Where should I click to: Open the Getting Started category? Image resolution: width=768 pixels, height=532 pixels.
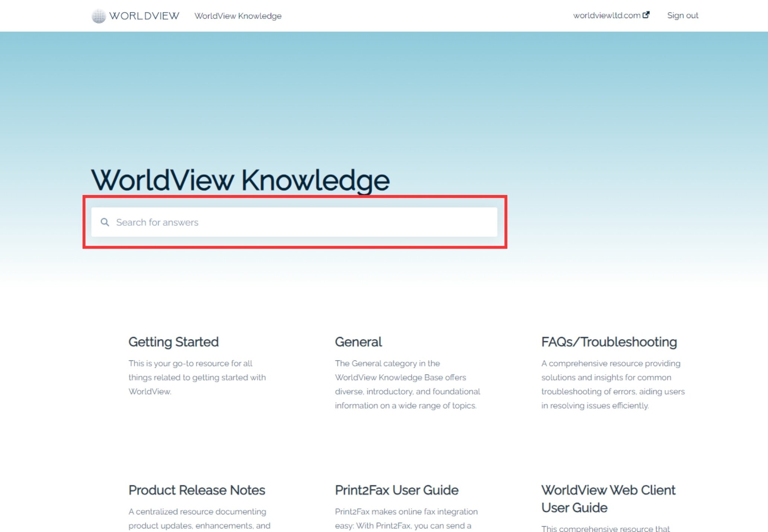(x=173, y=342)
